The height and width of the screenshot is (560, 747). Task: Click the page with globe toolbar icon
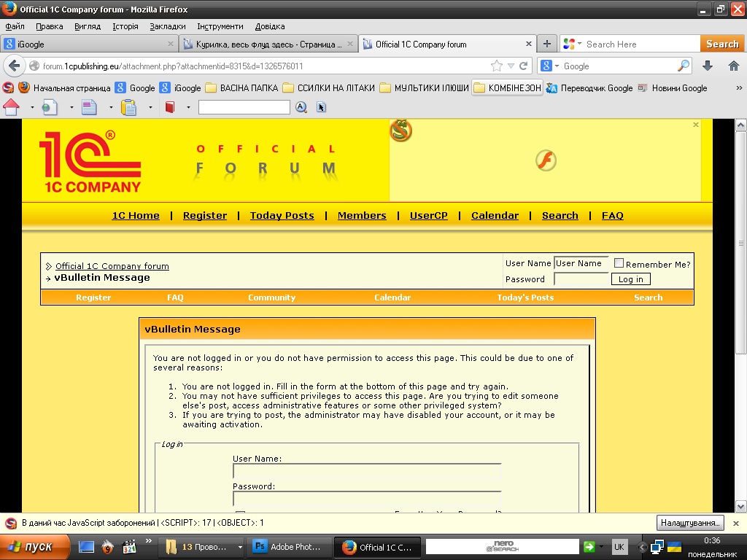point(50,107)
